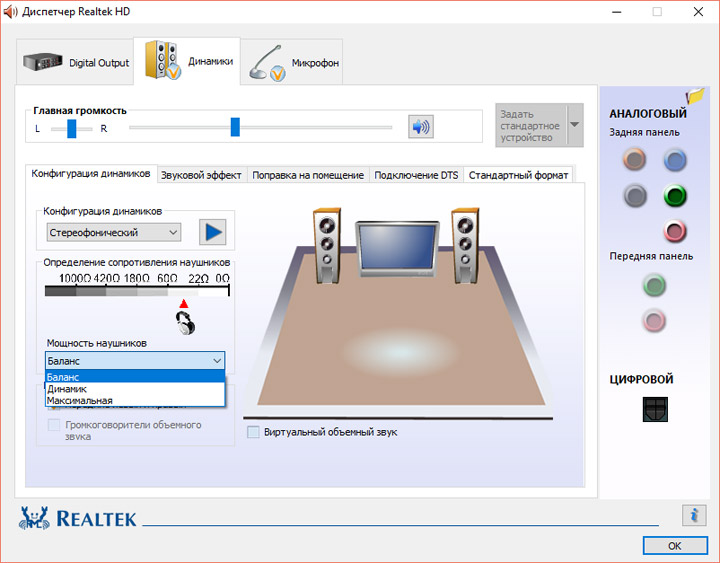Choose Баланс in the headphone power list

pos(135,377)
